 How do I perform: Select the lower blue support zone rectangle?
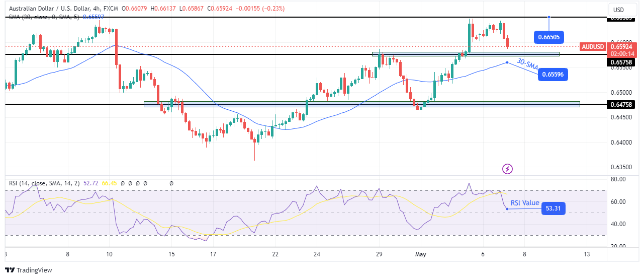pos(361,104)
